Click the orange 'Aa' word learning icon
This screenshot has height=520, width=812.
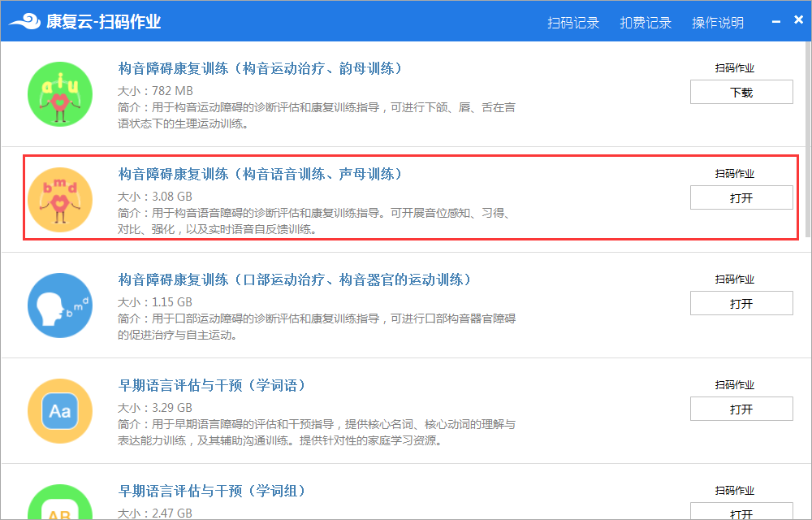[59, 410]
